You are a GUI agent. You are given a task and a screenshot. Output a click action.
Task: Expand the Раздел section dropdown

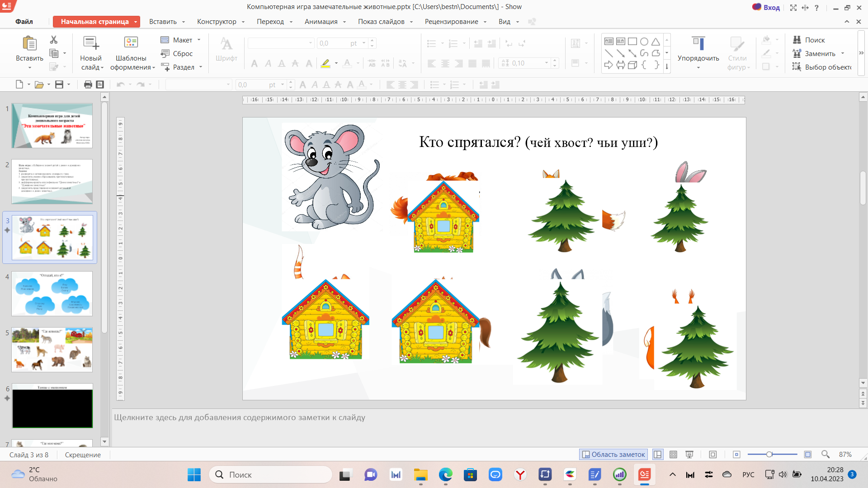201,67
